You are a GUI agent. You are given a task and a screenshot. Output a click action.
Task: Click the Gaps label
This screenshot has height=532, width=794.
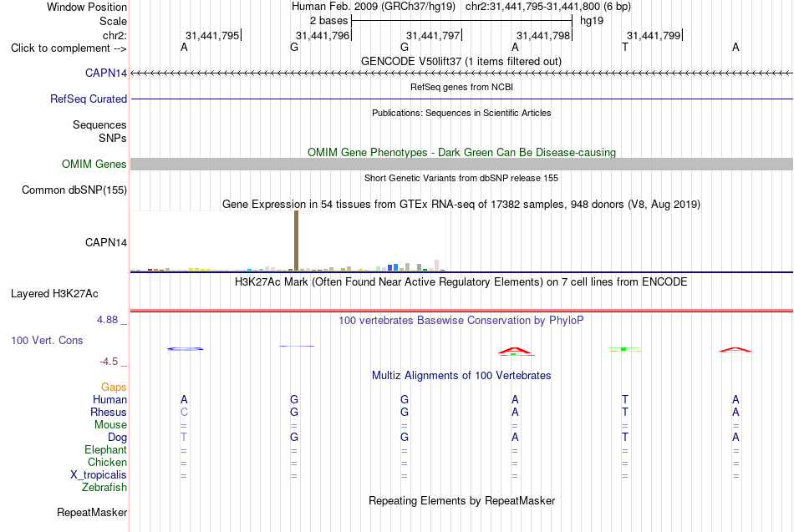point(114,388)
